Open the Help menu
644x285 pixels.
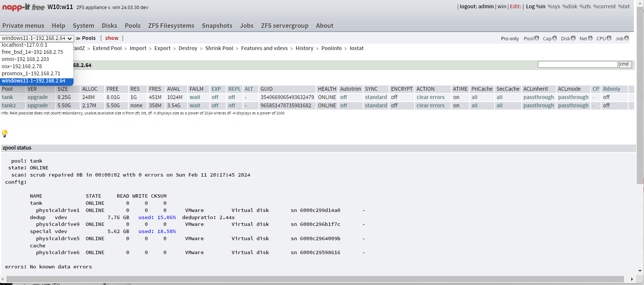pos(58,26)
